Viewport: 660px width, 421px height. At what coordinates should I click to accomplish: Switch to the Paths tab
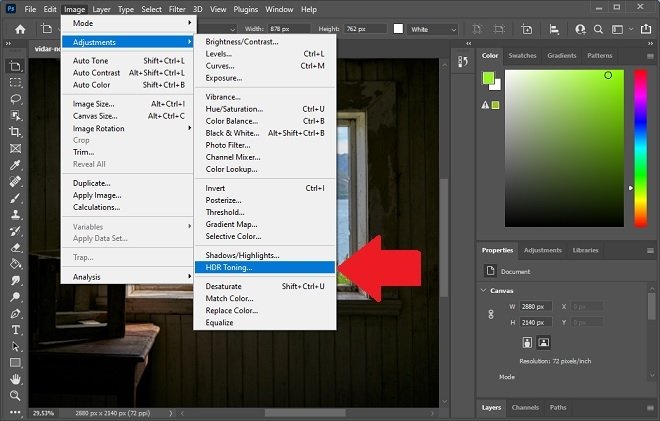[x=558, y=408]
